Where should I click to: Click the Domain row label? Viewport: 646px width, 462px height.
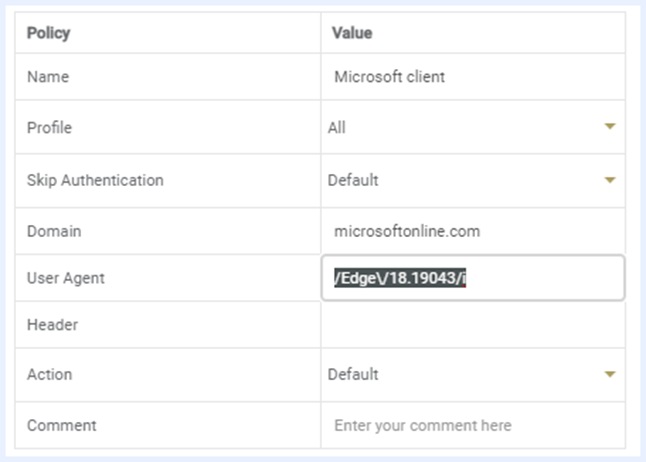[x=54, y=231]
